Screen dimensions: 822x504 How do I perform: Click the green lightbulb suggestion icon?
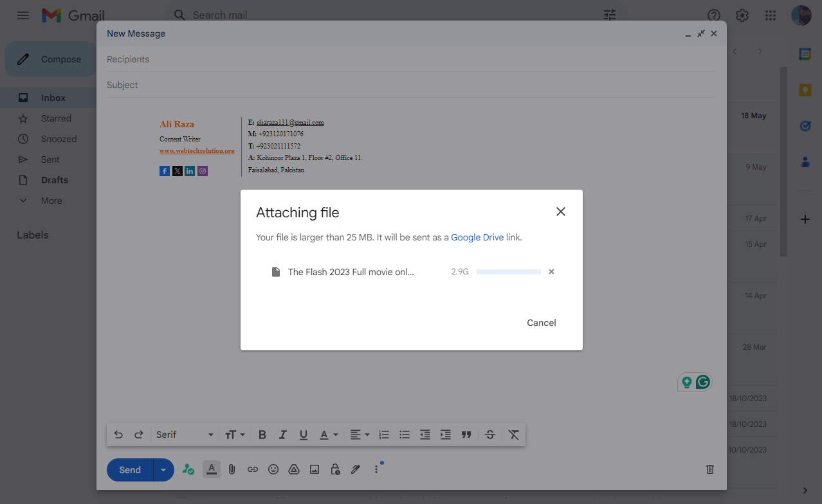click(687, 382)
